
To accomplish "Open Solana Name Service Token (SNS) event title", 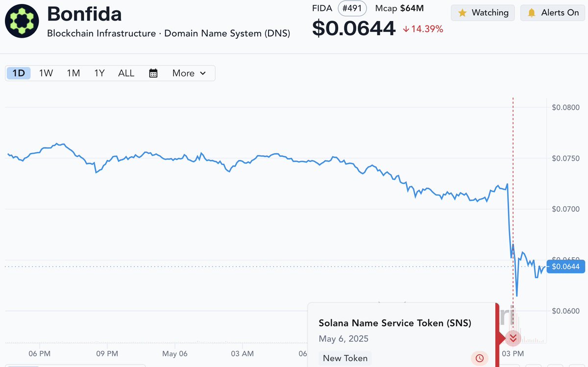I will pyautogui.click(x=395, y=323).
